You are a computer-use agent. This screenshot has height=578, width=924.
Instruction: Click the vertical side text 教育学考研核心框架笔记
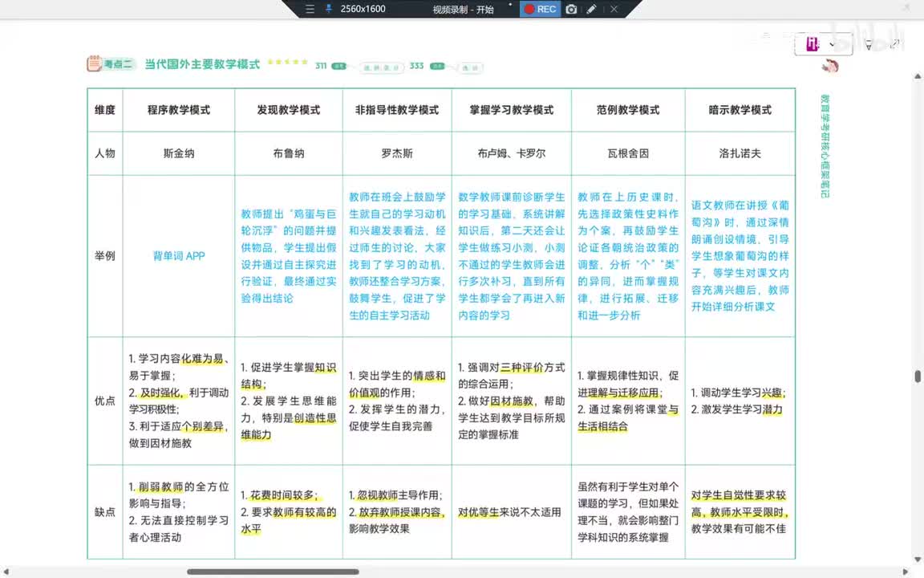[825, 146]
